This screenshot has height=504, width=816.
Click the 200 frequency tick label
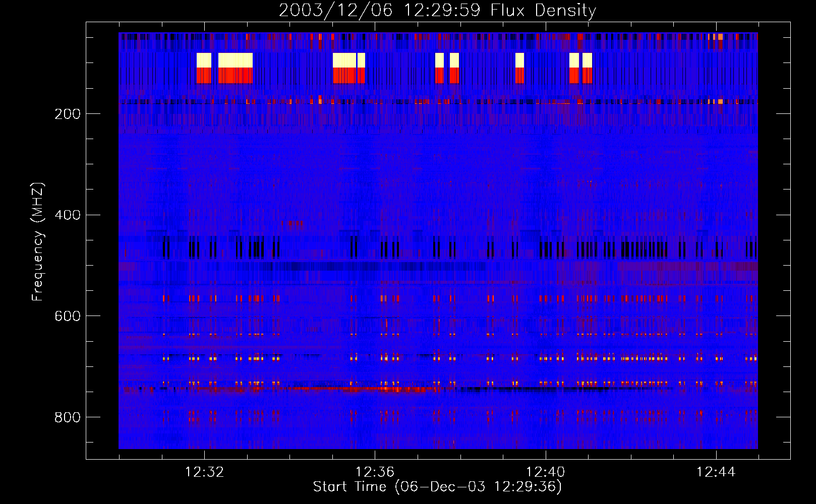pyautogui.click(x=68, y=114)
